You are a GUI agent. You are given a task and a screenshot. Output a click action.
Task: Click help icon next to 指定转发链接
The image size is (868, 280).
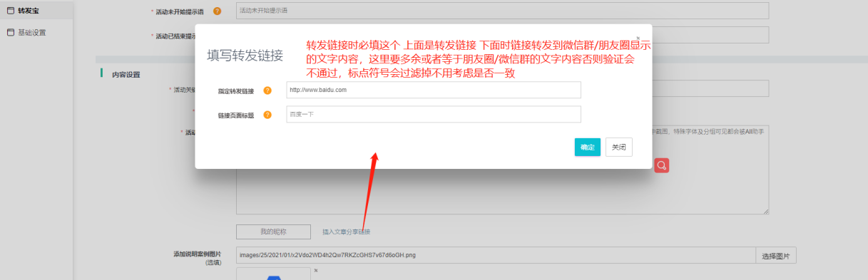pos(267,90)
